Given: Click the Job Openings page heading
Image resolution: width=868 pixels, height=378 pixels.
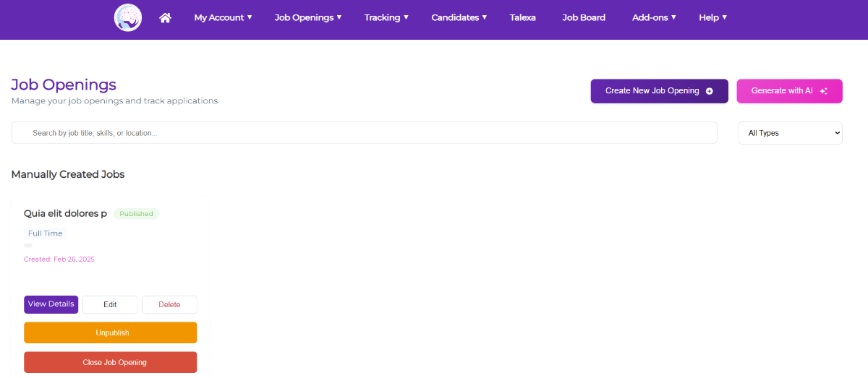Looking at the screenshot, I should point(64,85).
